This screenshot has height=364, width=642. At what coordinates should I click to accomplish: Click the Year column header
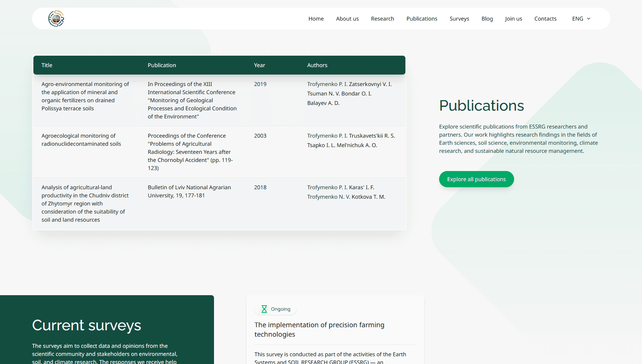pyautogui.click(x=260, y=65)
